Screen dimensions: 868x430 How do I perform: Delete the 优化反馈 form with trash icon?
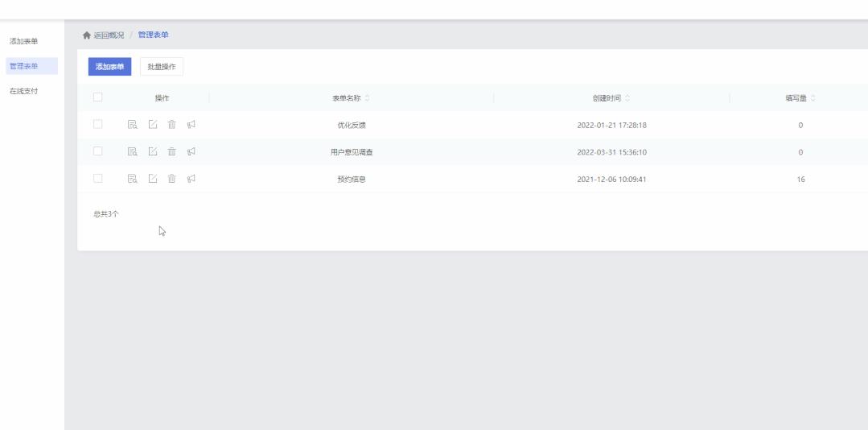[171, 125]
